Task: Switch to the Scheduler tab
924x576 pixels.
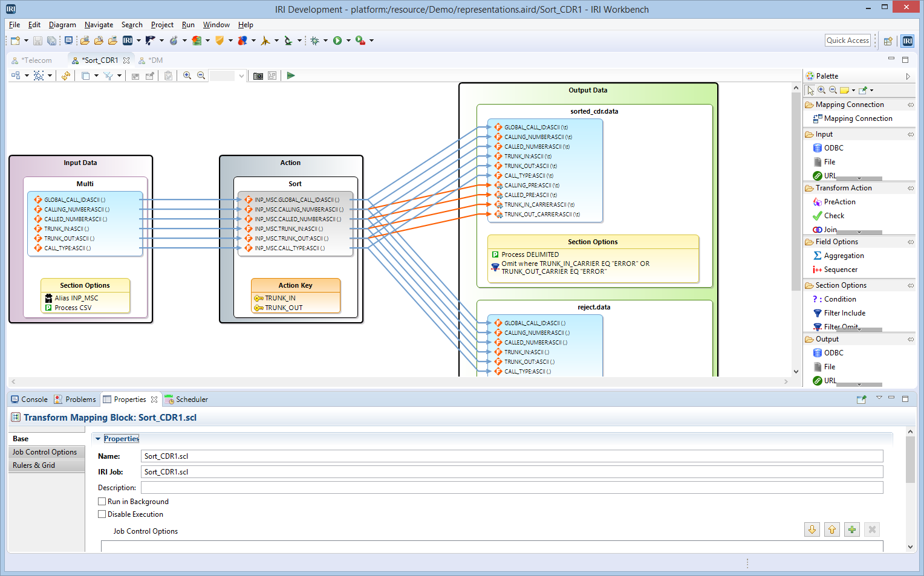Action: [x=191, y=400]
